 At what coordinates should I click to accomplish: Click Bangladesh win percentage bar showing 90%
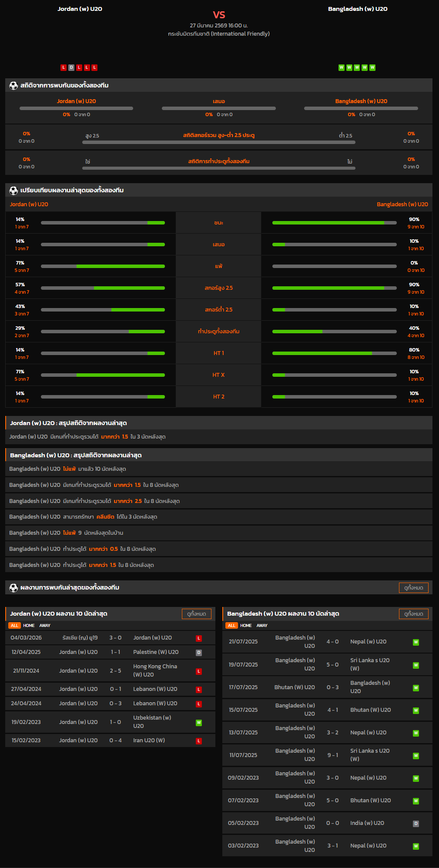point(334,223)
